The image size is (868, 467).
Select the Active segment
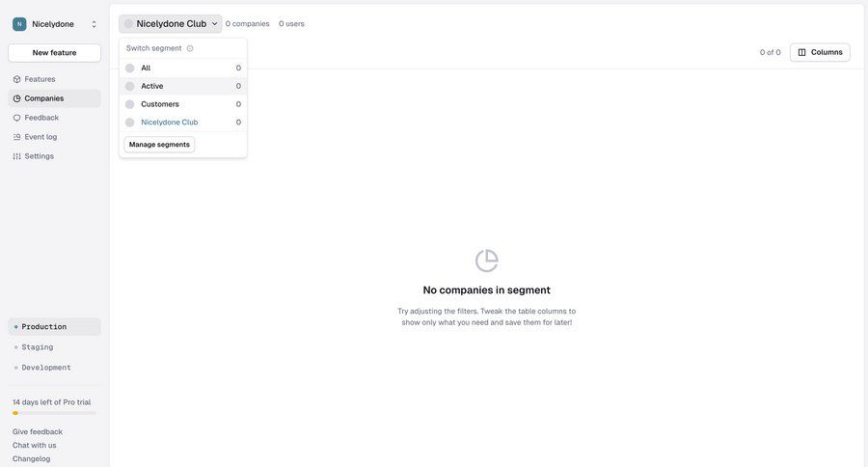(x=183, y=86)
